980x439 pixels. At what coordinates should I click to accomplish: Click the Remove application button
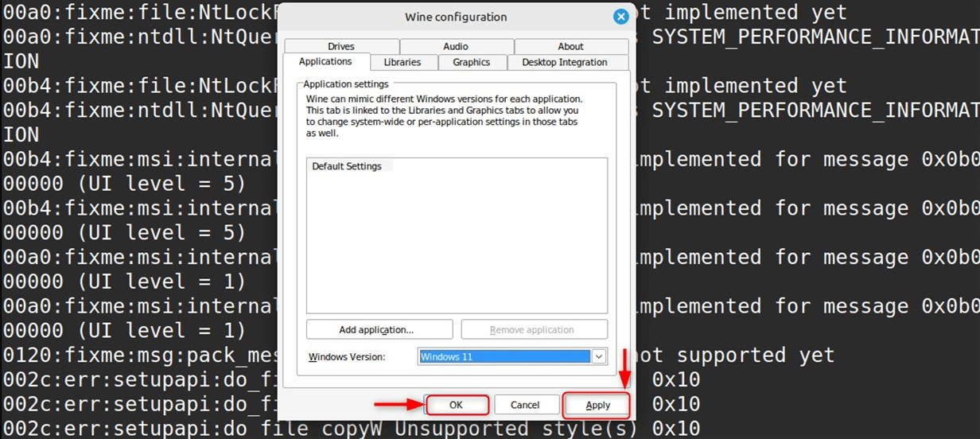[534, 329]
